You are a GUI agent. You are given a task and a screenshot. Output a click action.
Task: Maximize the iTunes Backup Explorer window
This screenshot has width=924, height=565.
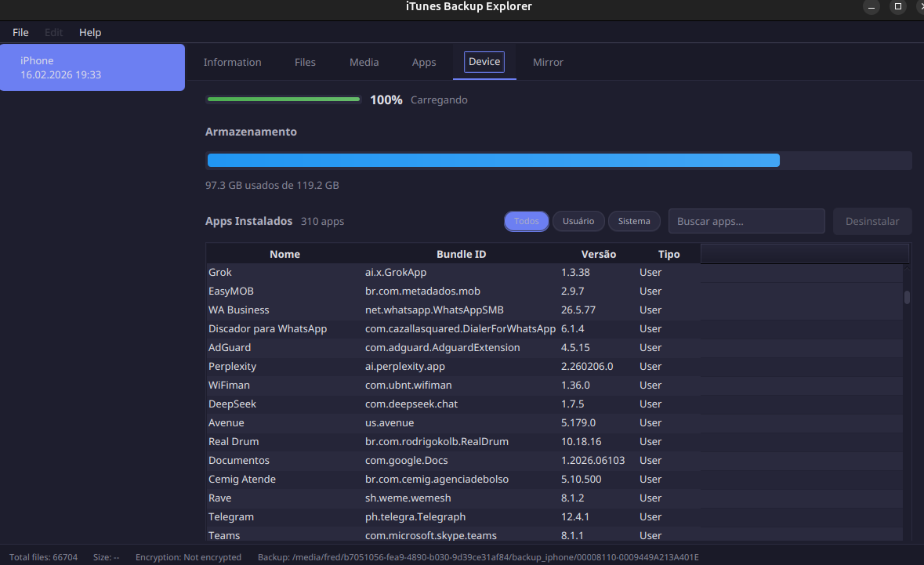898,6
